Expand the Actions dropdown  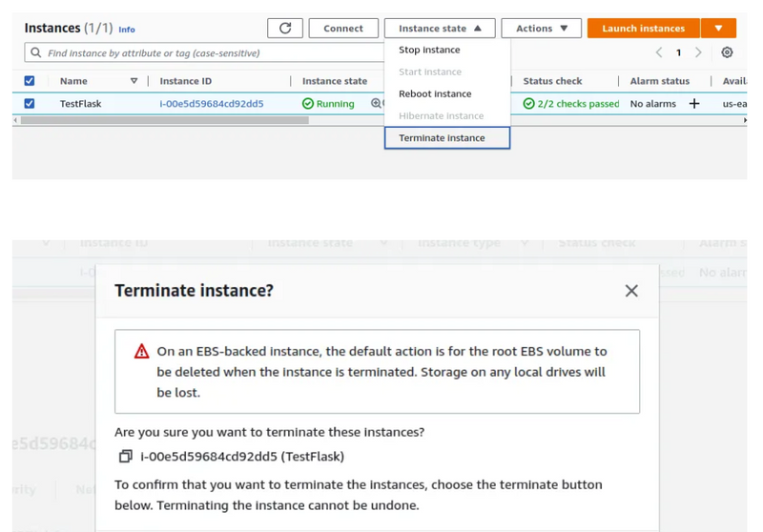(x=541, y=29)
